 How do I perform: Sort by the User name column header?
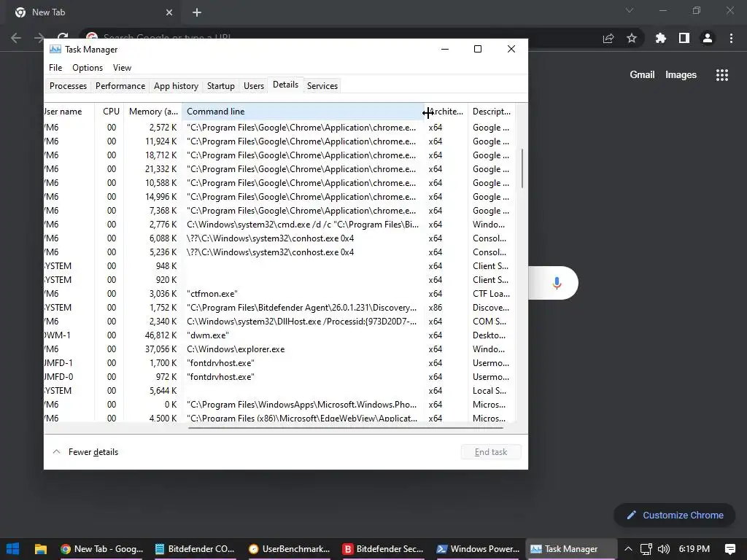(69, 112)
